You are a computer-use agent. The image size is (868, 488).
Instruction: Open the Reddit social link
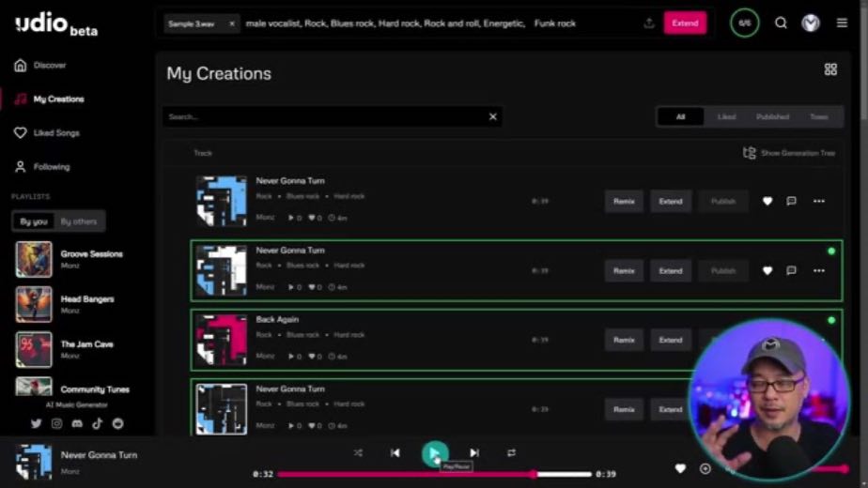click(118, 424)
